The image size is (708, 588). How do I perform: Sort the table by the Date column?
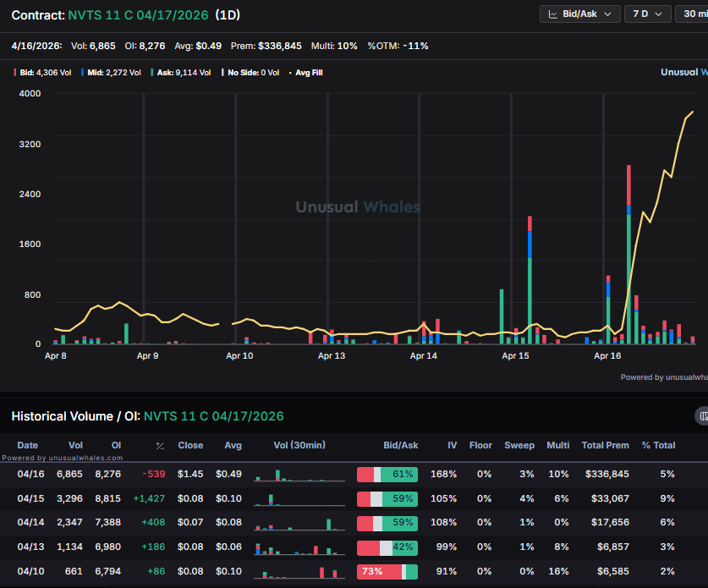click(x=29, y=445)
